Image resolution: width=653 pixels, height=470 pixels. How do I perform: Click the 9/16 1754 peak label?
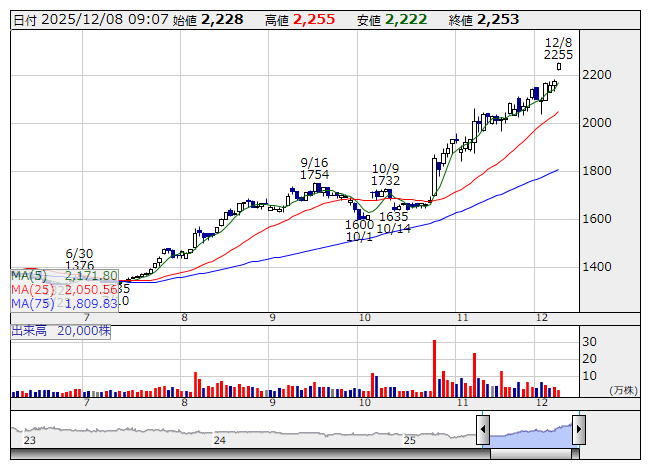(x=314, y=169)
